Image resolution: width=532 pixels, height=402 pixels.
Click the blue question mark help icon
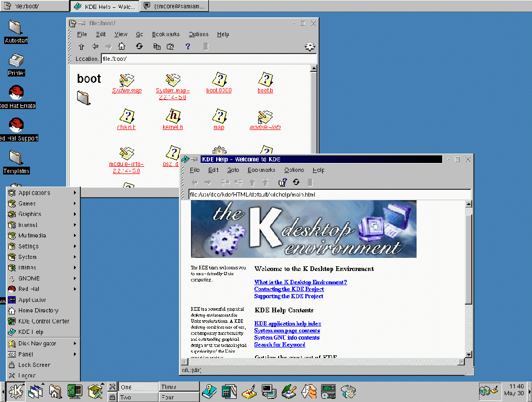point(188,47)
